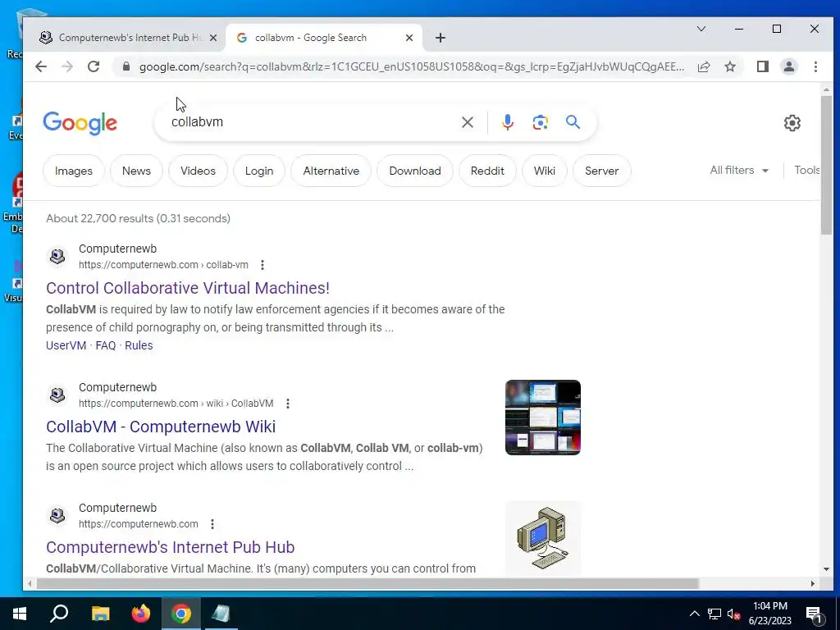
Task: Open the network tray icon
Action: (714, 614)
